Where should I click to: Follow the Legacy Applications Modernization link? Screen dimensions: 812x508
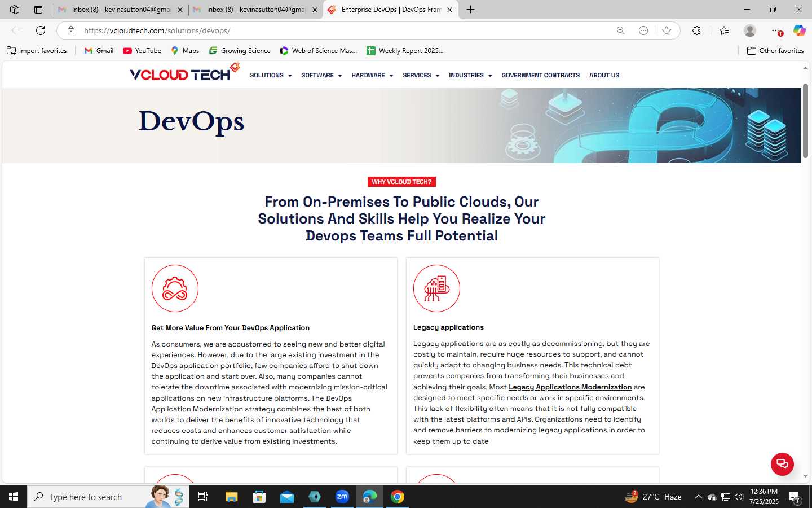pyautogui.click(x=570, y=387)
